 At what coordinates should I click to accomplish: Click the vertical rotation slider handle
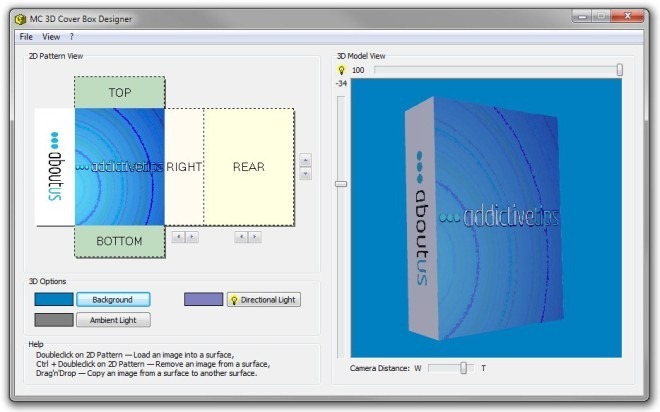pos(341,184)
